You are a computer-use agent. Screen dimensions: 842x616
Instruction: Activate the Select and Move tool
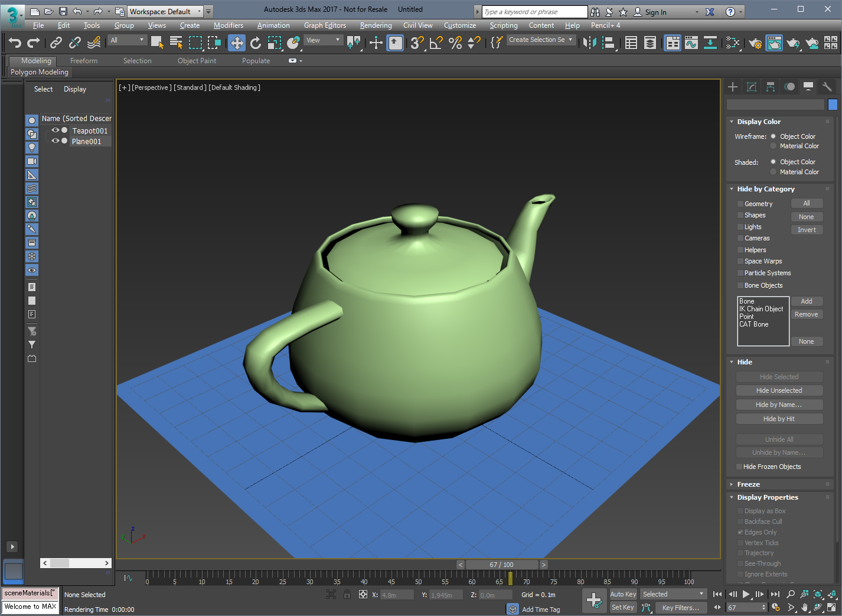[x=237, y=43]
